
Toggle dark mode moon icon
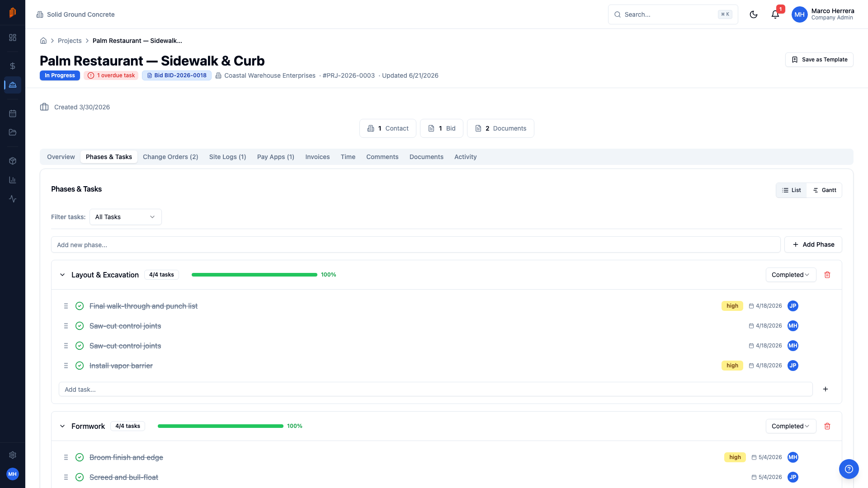tap(754, 14)
